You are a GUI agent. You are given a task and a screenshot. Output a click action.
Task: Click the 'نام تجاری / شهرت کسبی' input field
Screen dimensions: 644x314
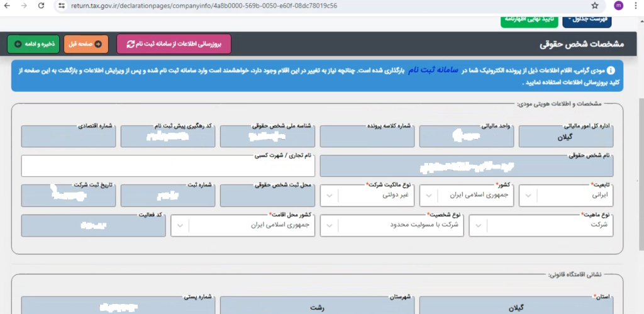tap(168, 165)
